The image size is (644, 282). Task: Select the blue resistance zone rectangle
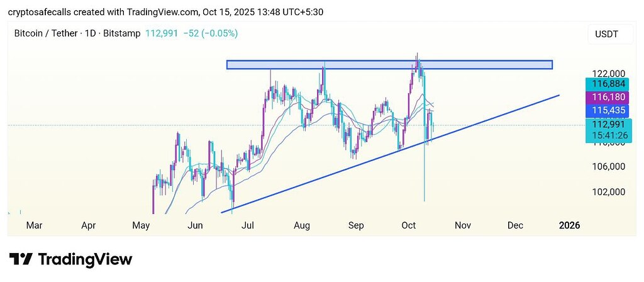click(389, 64)
